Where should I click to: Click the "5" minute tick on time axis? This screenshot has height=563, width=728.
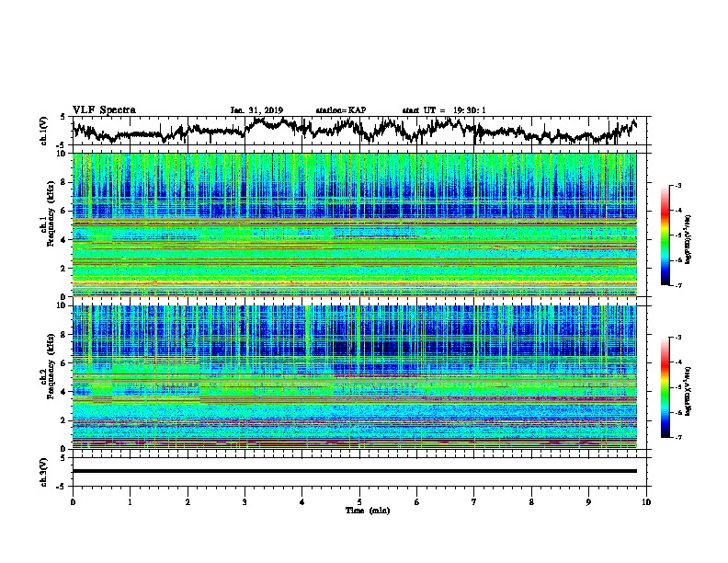pos(359,502)
